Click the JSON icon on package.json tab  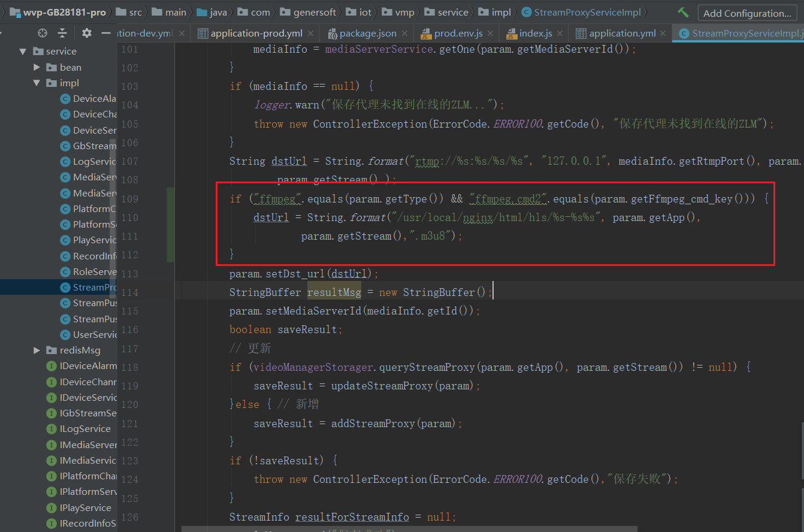(332, 34)
